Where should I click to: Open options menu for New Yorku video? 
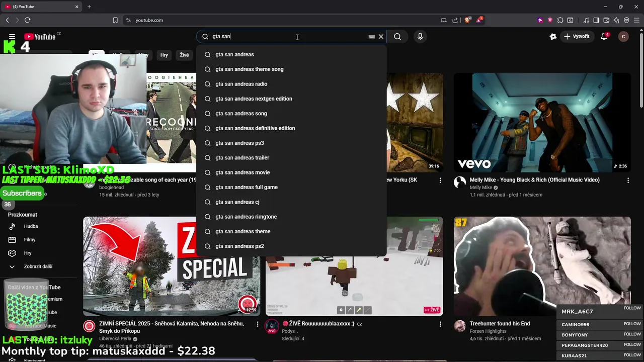[440, 180]
